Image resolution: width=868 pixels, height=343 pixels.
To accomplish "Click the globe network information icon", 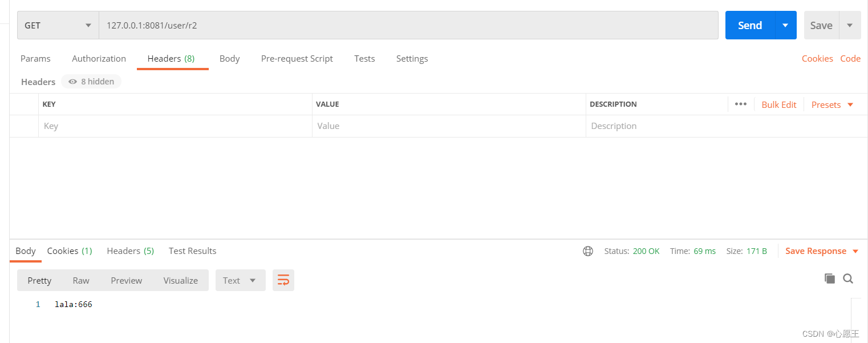I will (588, 251).
